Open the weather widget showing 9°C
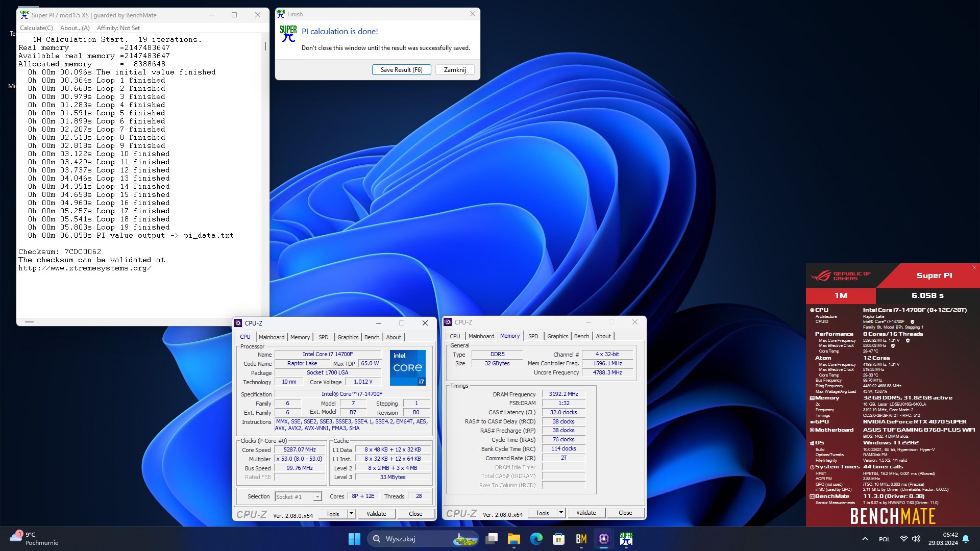Screen dimensions: 980x551 coord(34,539)
